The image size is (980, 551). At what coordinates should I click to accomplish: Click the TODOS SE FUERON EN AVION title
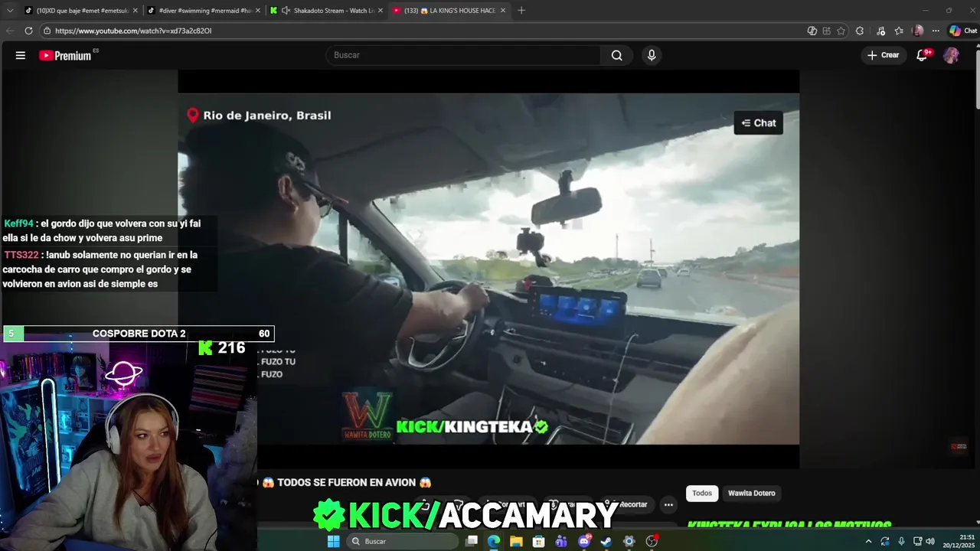tap(348, 482)
